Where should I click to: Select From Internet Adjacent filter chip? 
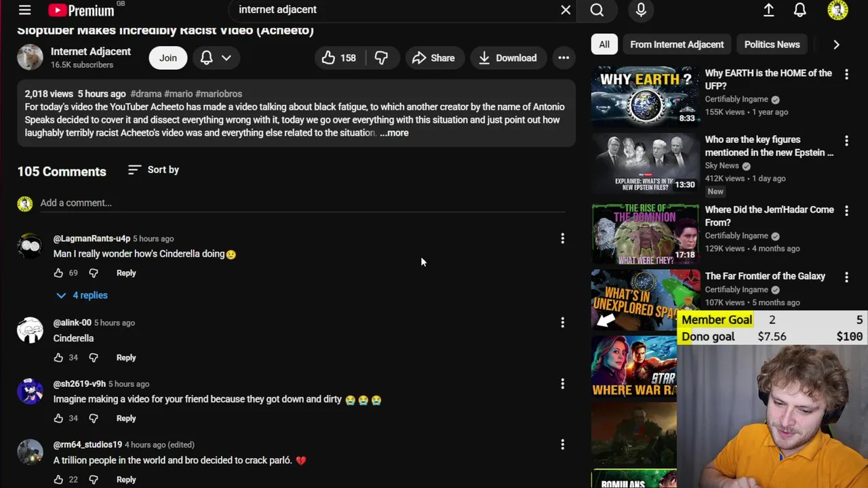tap(677, 45)
